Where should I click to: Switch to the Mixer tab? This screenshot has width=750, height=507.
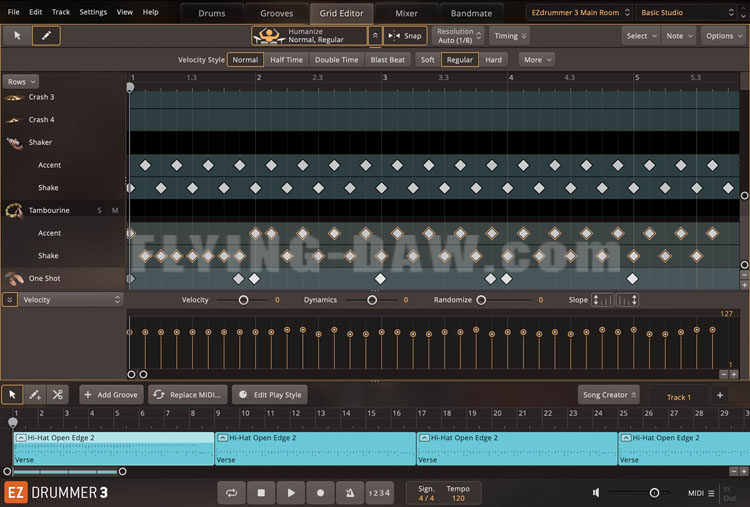click(406, 13)
